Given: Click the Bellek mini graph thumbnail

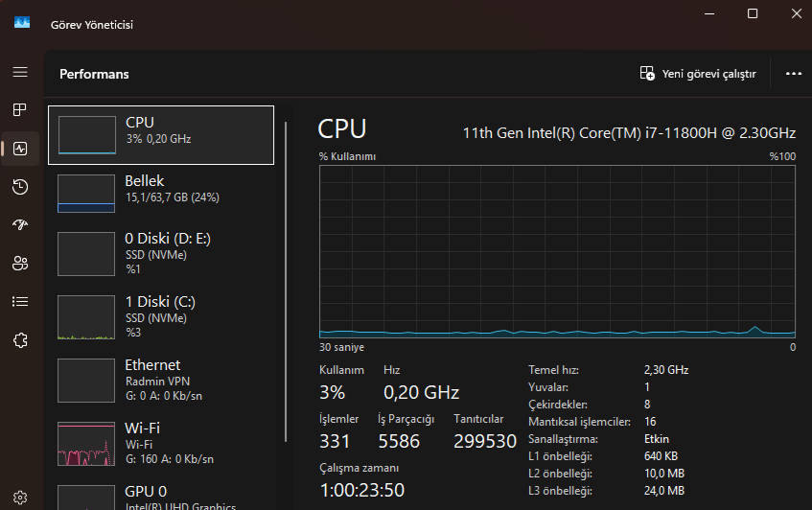Looking at the screenshot, I should click(x=86, y=194).
